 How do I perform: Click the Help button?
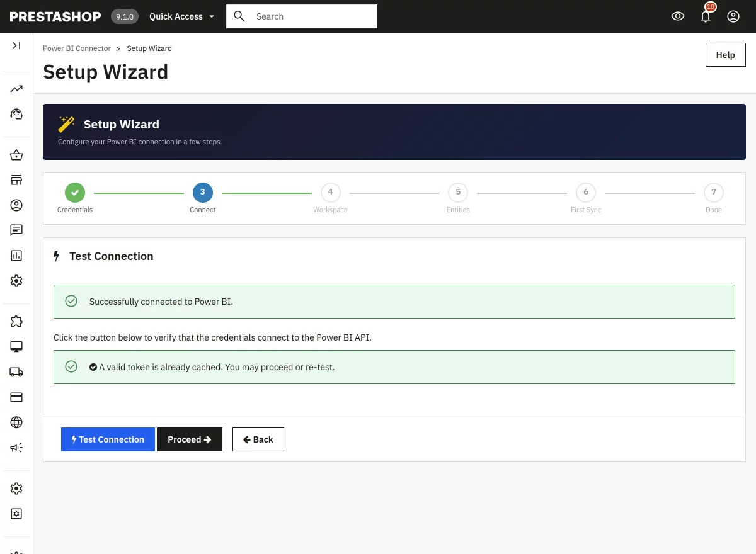coord(726,55)
